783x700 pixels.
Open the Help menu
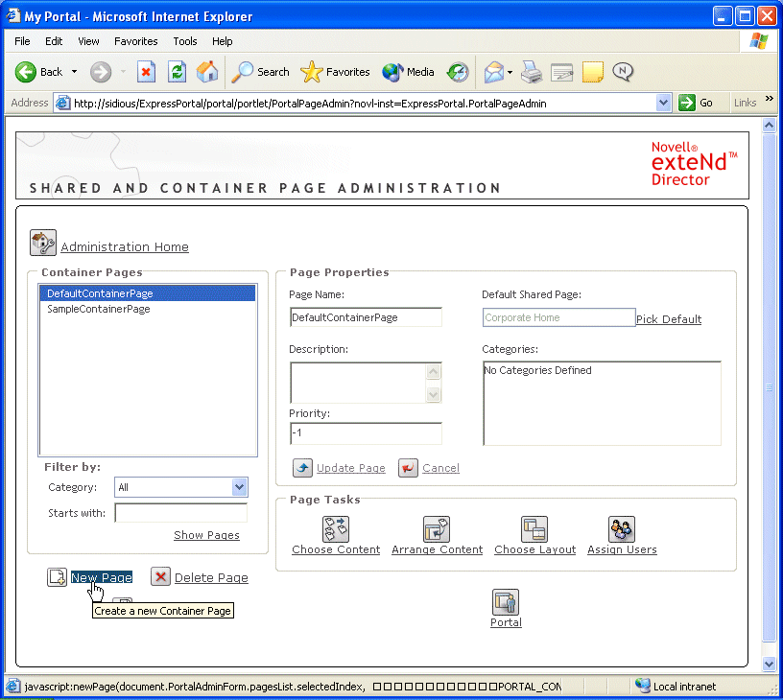tap(223, 41)
